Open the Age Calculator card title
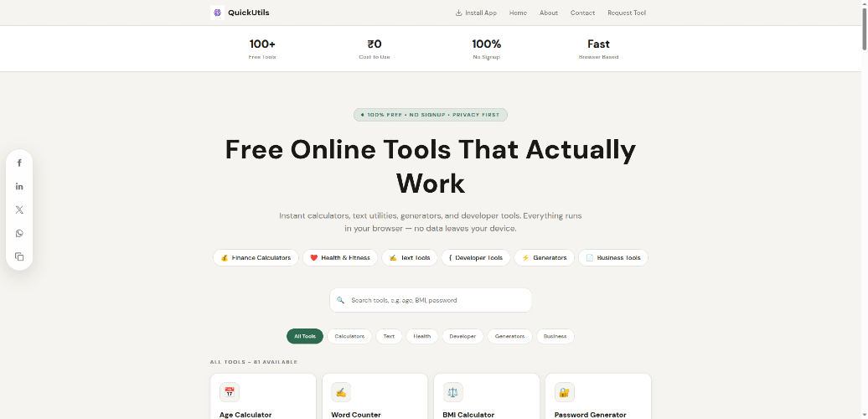 point(245,415)
